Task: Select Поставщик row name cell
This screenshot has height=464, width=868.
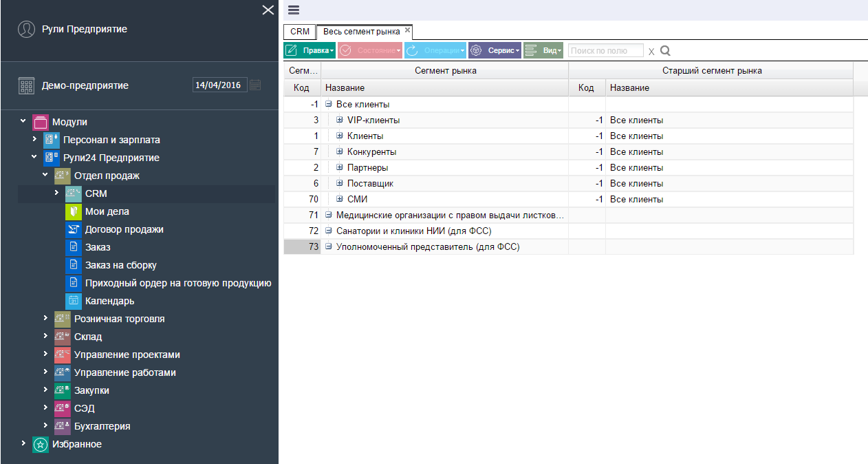Action: [x=445, y=183]
